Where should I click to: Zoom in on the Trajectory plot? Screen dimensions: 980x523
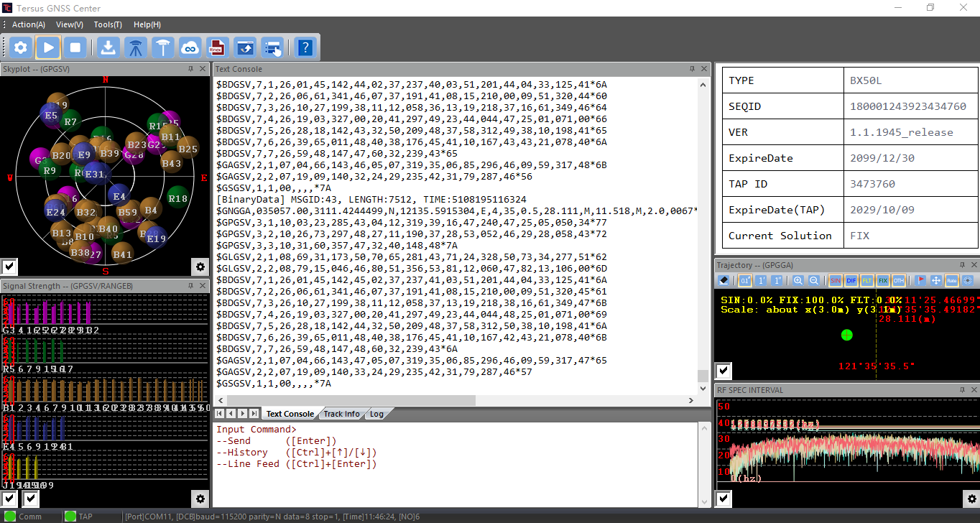798,280
